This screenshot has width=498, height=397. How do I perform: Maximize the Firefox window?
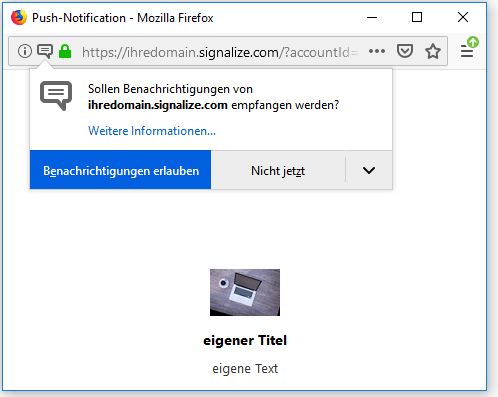(x=417, y=17)
